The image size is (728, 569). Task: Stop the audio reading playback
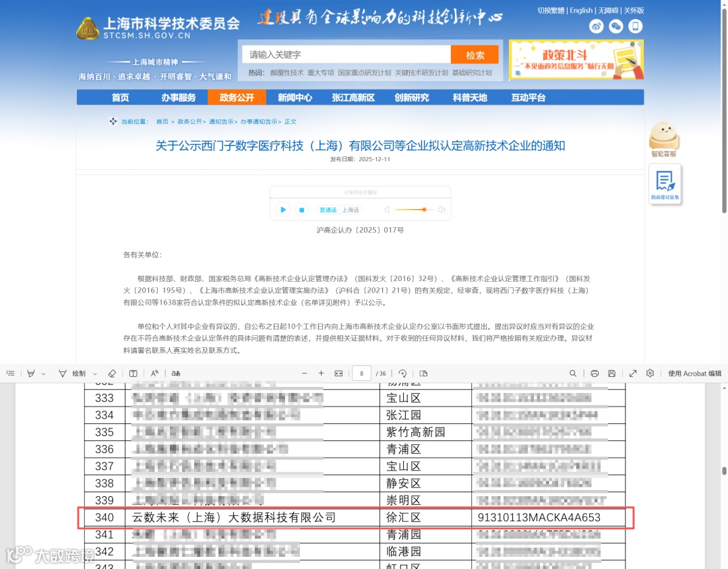tap(301, 210)
